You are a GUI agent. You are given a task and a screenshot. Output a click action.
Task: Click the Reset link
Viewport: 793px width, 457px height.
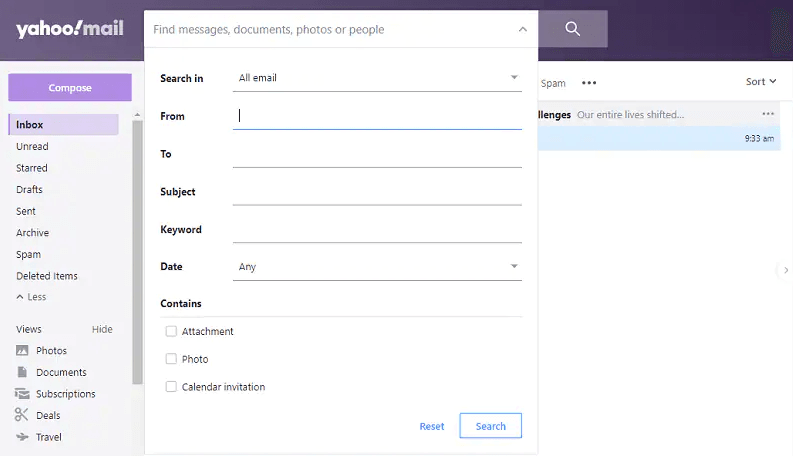432,426
